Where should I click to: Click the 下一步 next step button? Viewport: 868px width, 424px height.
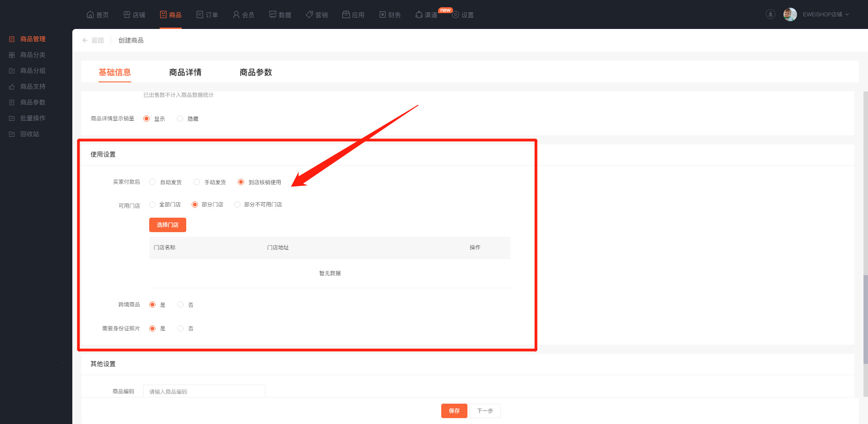[x=485, y=411]
